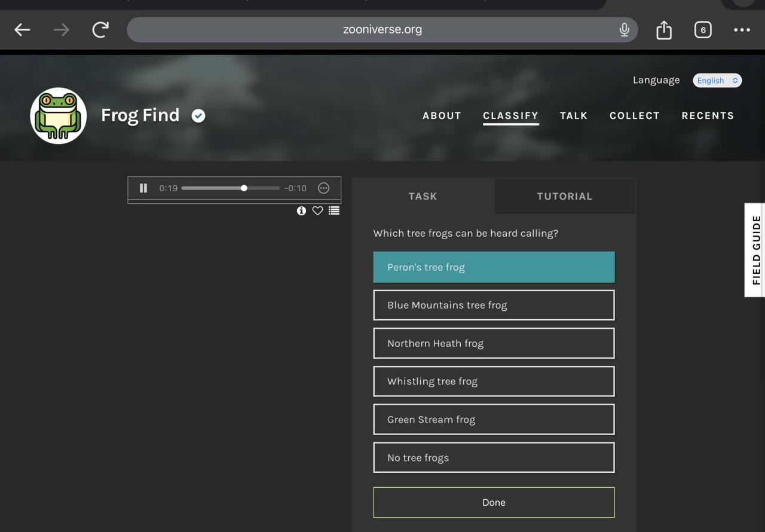Screen dimensions: 765x532
Task: Click the remaining time -0:10
Action: pyautogui.click(x=295, y=188)
